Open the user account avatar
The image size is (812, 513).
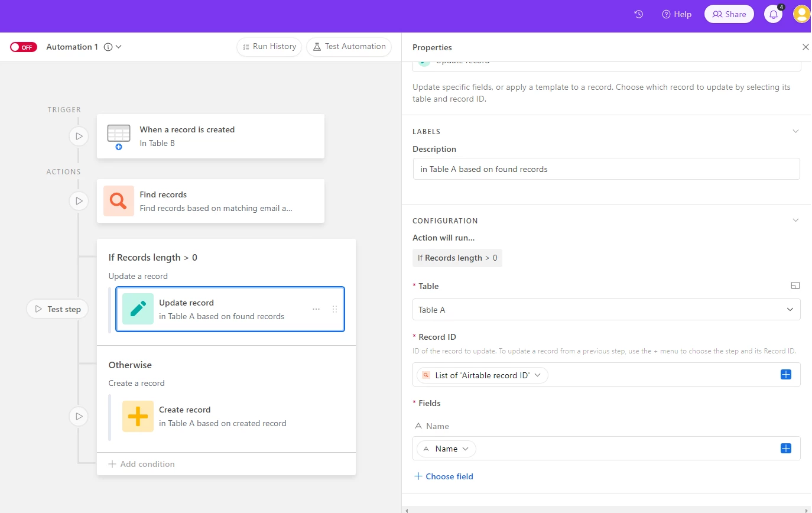point(801,14)
